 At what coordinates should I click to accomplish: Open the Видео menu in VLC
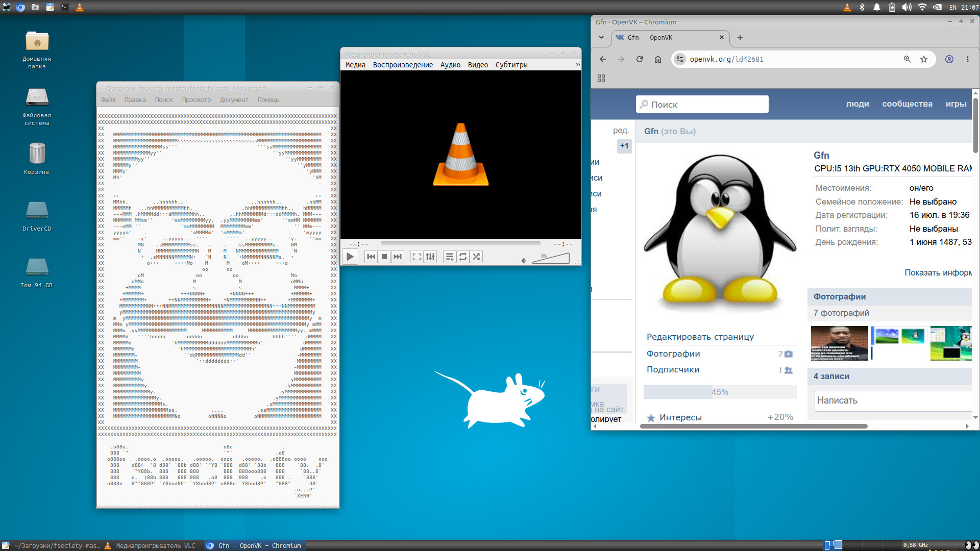(x=478, y=65)
